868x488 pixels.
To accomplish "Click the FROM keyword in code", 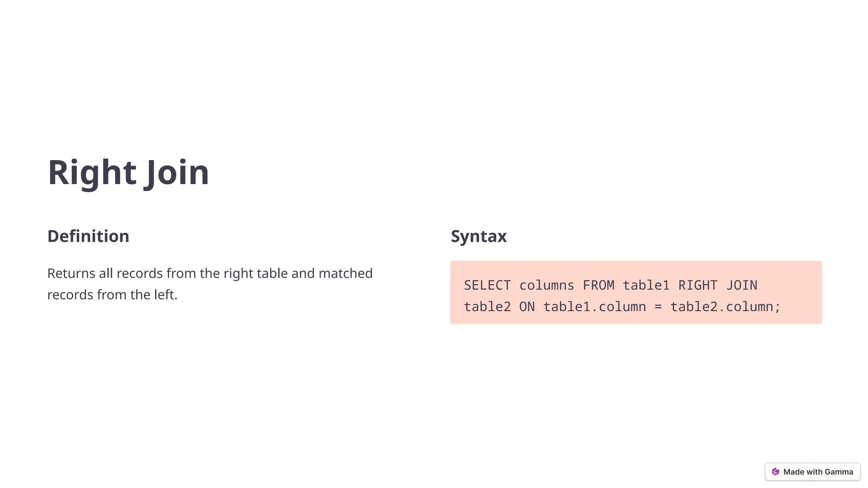I will (598, 285).
